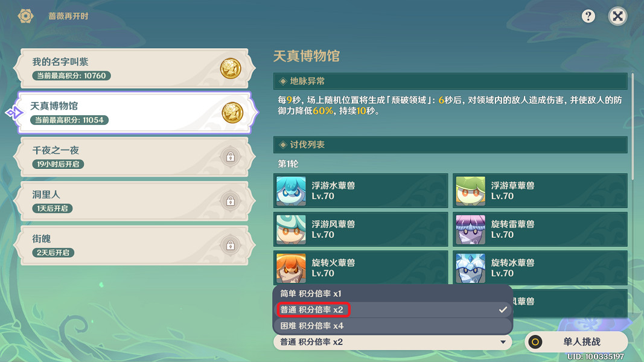The height and width of the screenshot is (362, 644).
Task: Click the 普通 积分倍率 x2 combo box
Action: tap(393, 342)
